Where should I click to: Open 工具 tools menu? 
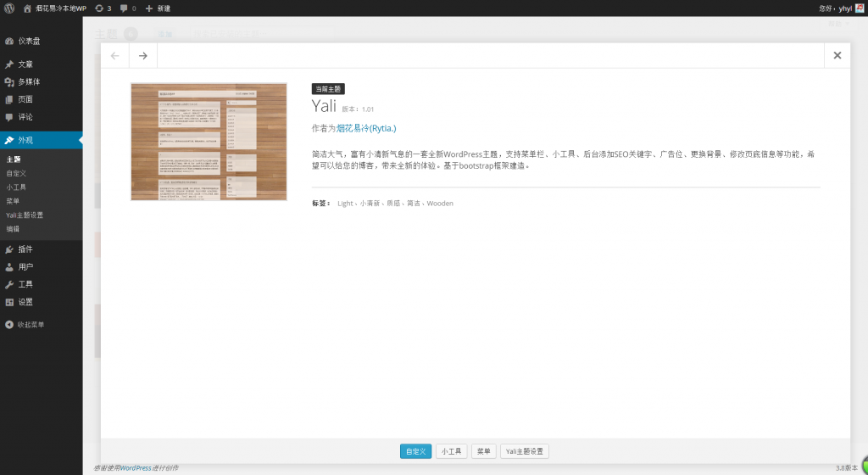point(41,284)
